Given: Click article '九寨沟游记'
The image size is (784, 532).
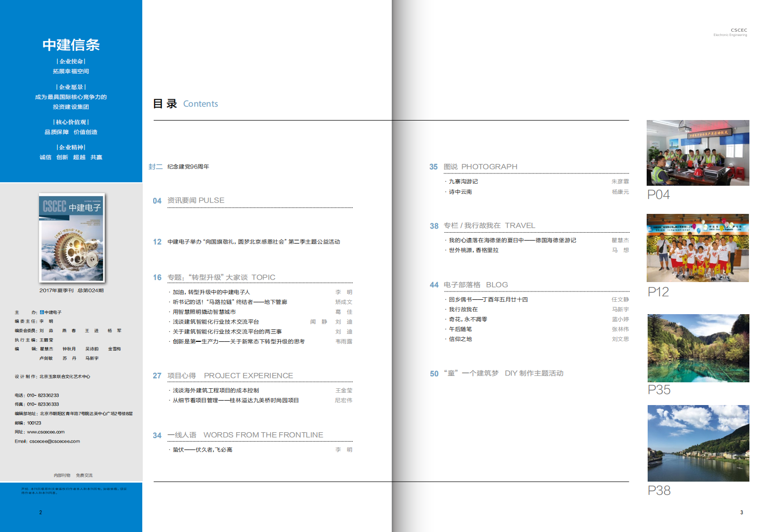Looking at the screenshot, I should [463, 181].
